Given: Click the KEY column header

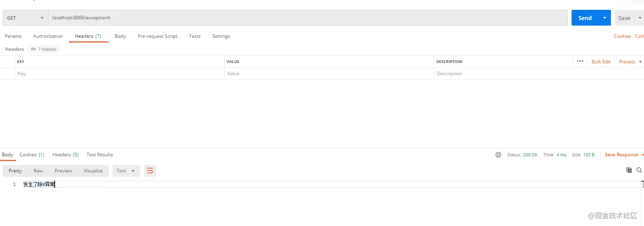Looking at the screenshot, I should coord(20,62).
